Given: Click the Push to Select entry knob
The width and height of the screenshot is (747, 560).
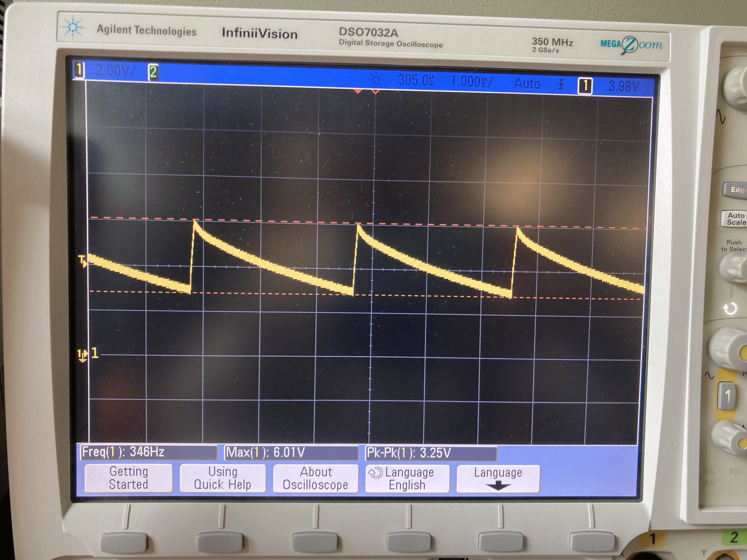Looking at the screenshot, I should click(733, 268).
